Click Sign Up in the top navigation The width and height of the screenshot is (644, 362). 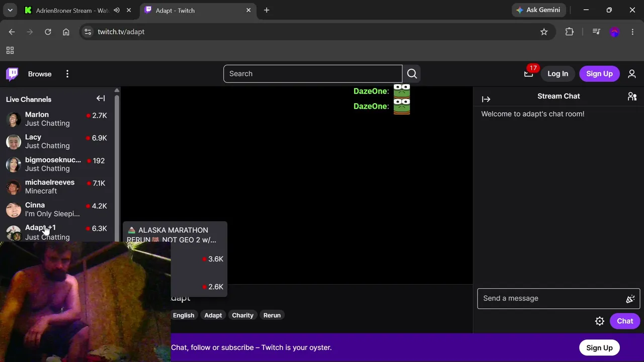599,74
